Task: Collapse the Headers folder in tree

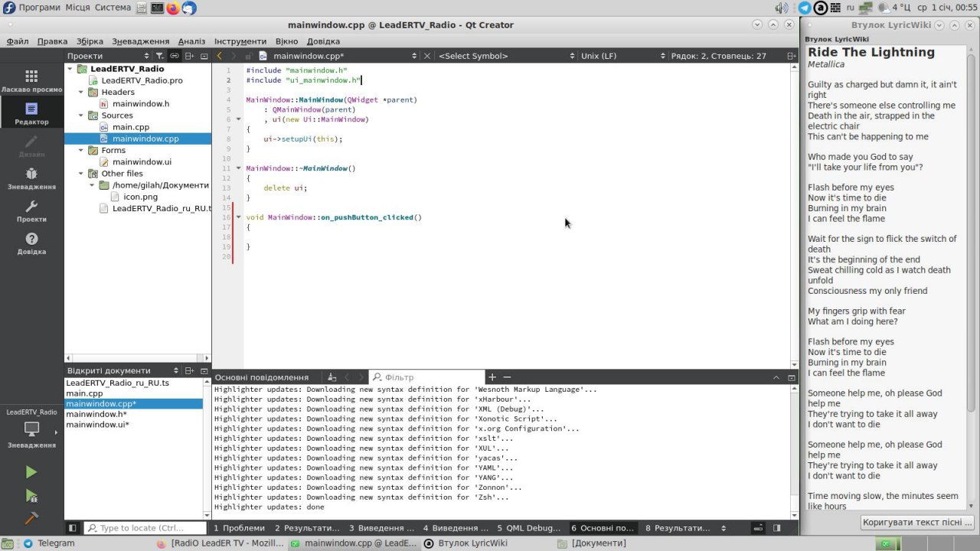Action: click(x=83, y=92)
